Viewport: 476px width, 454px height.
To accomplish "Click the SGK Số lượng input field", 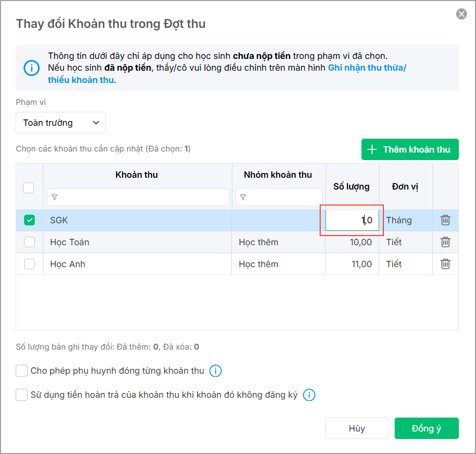I will [x=352, y=220].
